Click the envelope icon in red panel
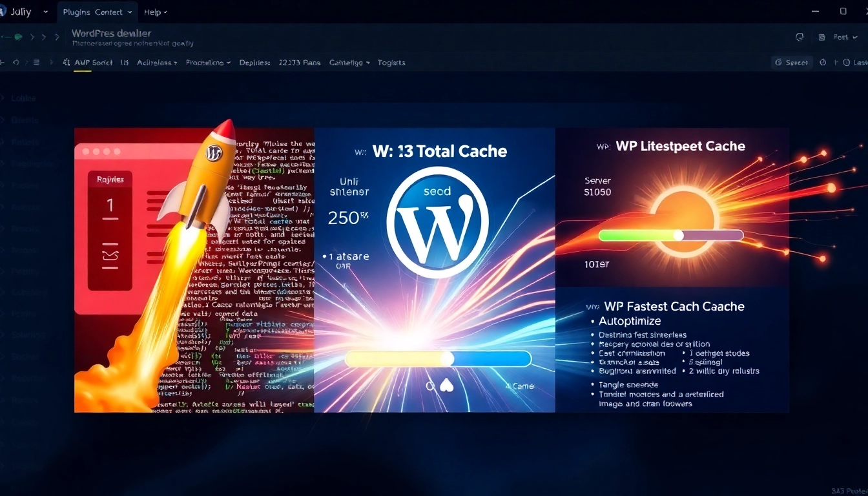This screenshot has height=496, width=868. [110, 256]
